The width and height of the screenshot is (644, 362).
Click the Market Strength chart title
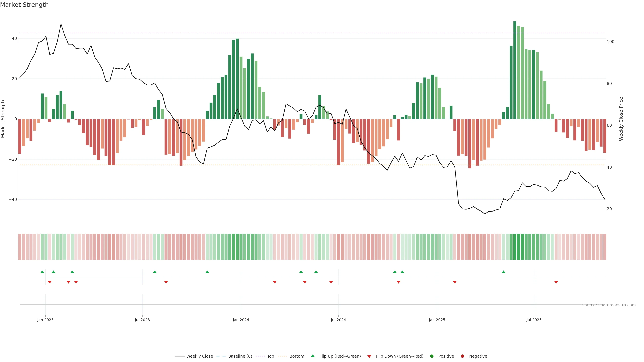tap(24, 5)
